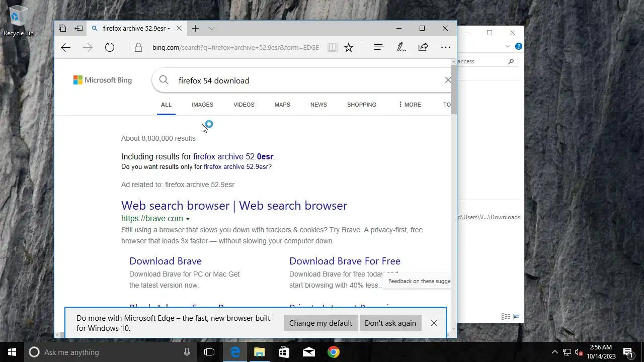Expand the brave.com URL dropdown arrow
644x362 pixels.
[188, 219]
